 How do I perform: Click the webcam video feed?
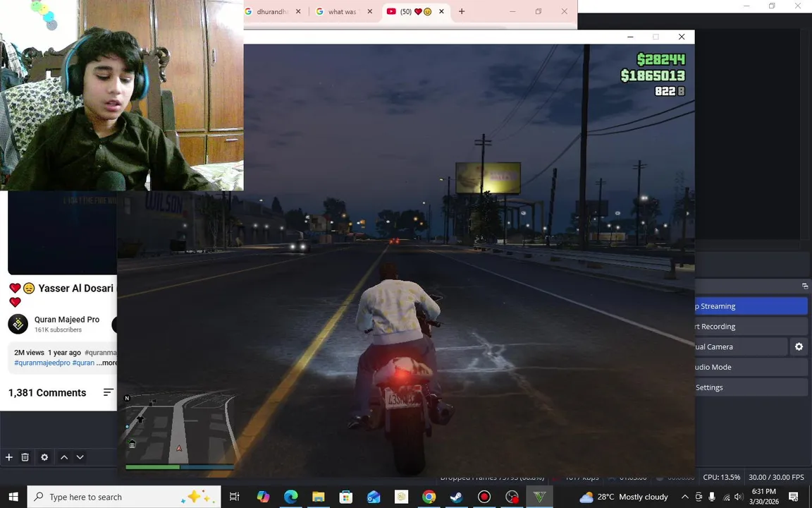point(122,95)
